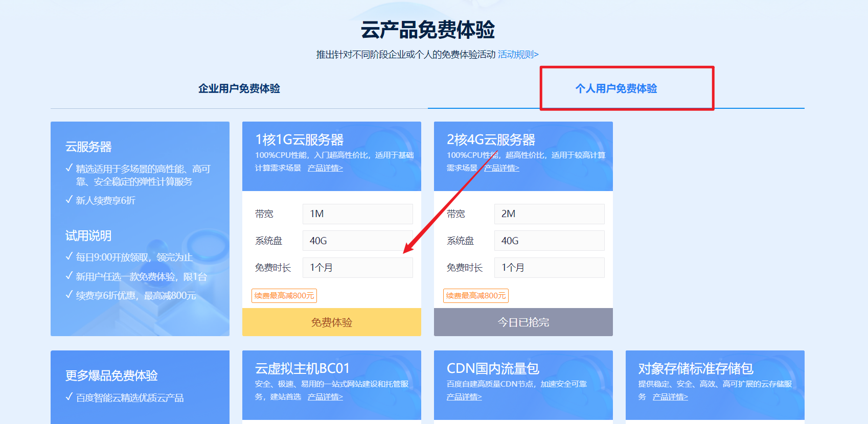Viewport: 868px width, 424px height.
Task: Click the 1核1G云服务器 card title
Action: [300, 139]
